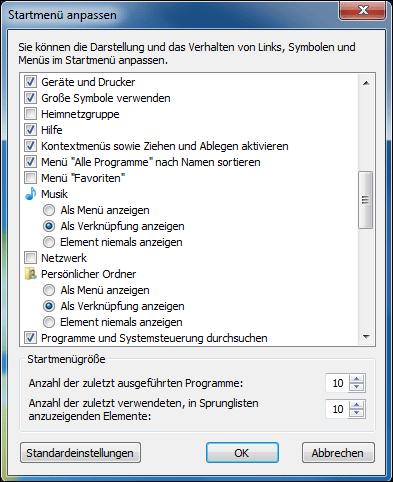Click the Startmenügröße group label
Screen dimensions: 393x482
pos(66,359)
